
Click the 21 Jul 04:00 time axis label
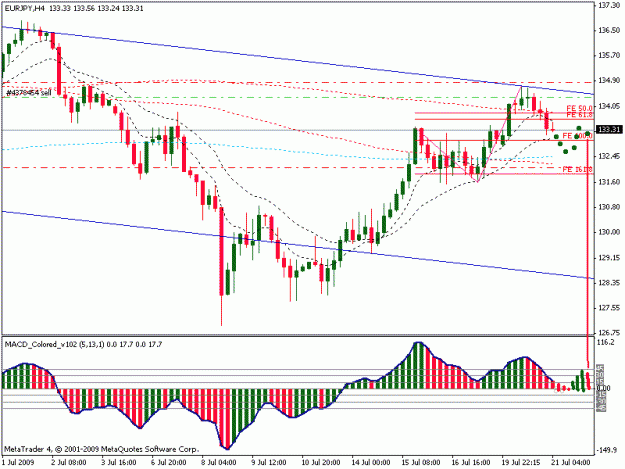tap(571, 463)
